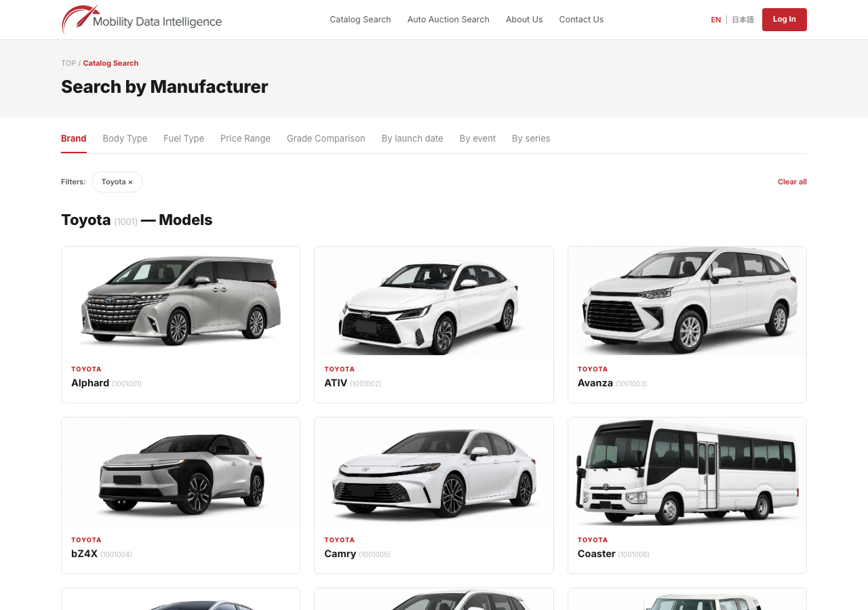Go to About Us page
This screenshot has width=868, height=610.
point(524,20)
